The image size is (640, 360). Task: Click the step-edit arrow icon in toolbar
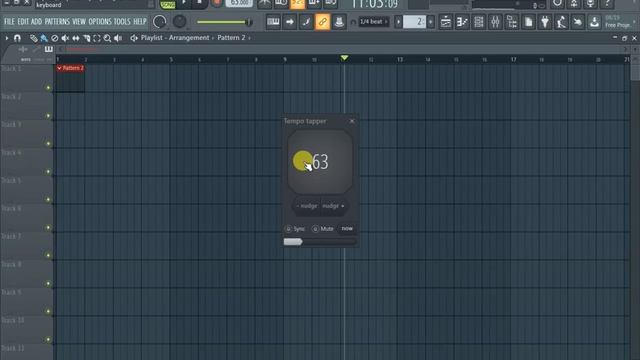[289, 22]
